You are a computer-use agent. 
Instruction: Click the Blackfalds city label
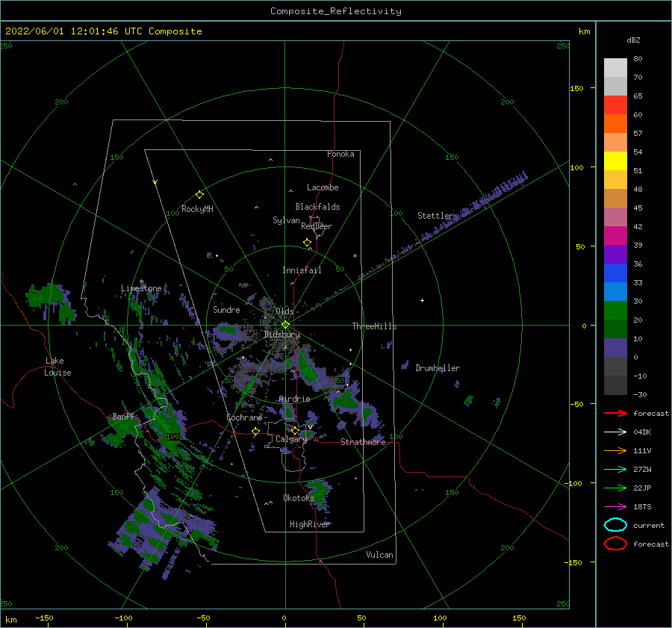click(x=317, y=207)
